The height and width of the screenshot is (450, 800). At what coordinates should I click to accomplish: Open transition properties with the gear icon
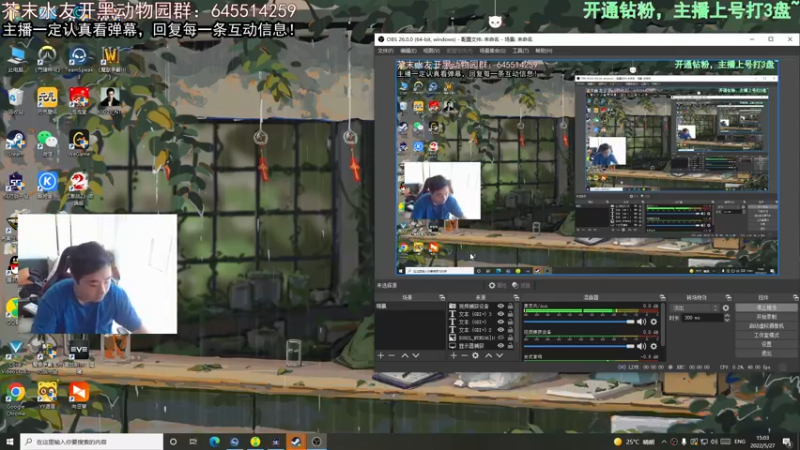coord(726,308)
